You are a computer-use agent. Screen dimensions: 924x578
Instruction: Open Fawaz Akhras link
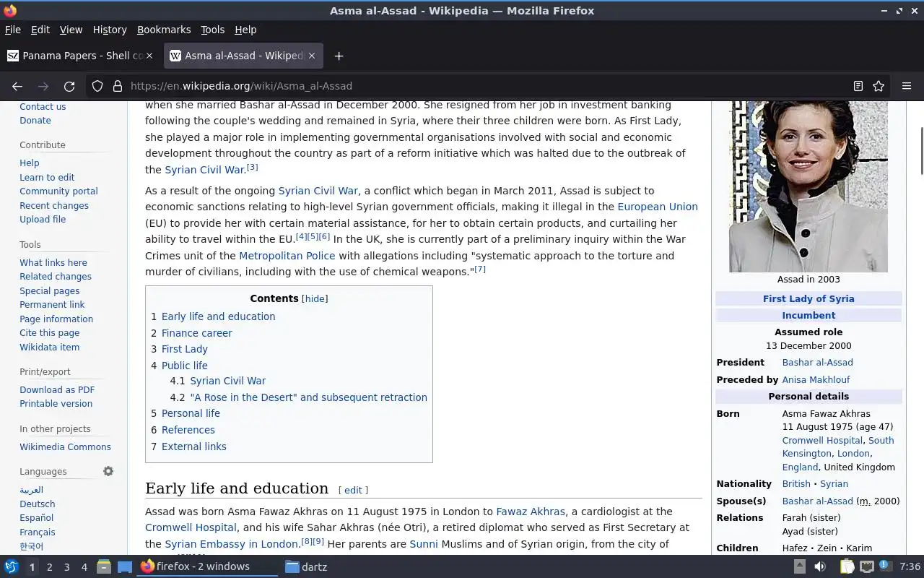coord(531,512)
